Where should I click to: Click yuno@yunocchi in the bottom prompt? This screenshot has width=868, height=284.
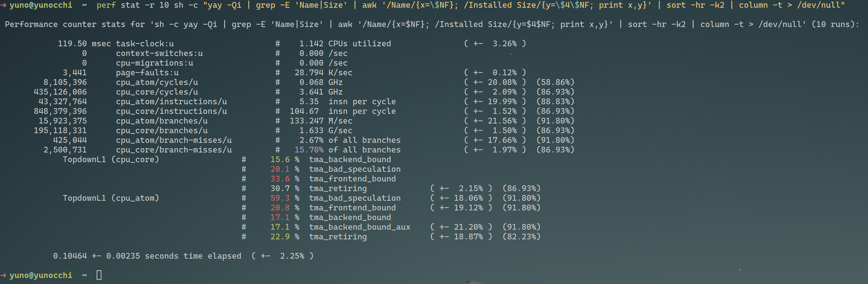[x=41, y=275]
